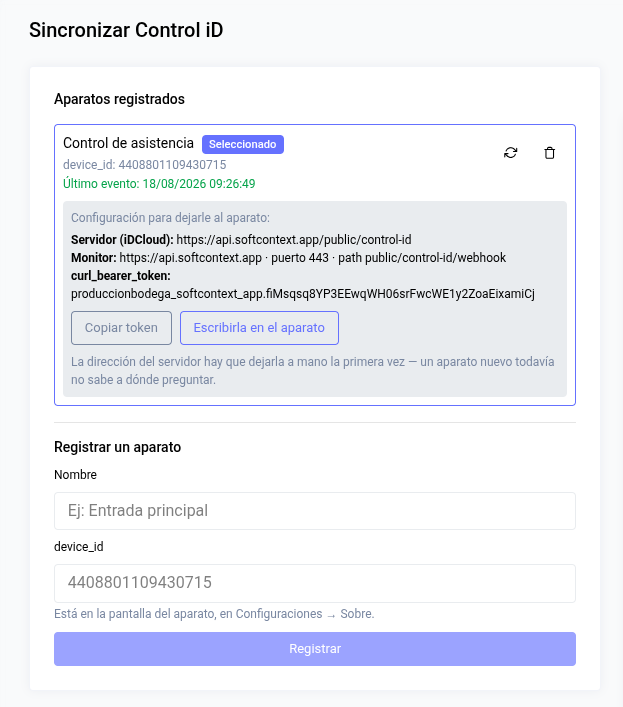This screenshot has height=707, width=623.
Task: Focus the device_id input field
Action: 315,583
